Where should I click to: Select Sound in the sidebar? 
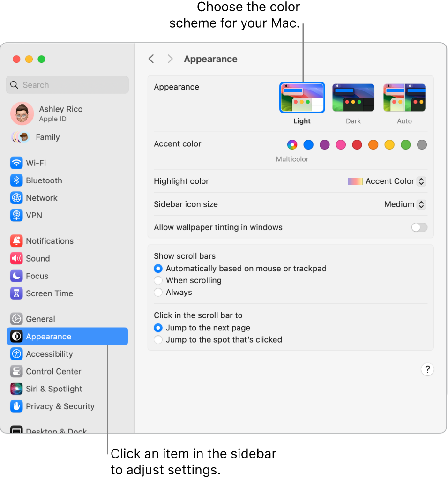tap(36, 258)
